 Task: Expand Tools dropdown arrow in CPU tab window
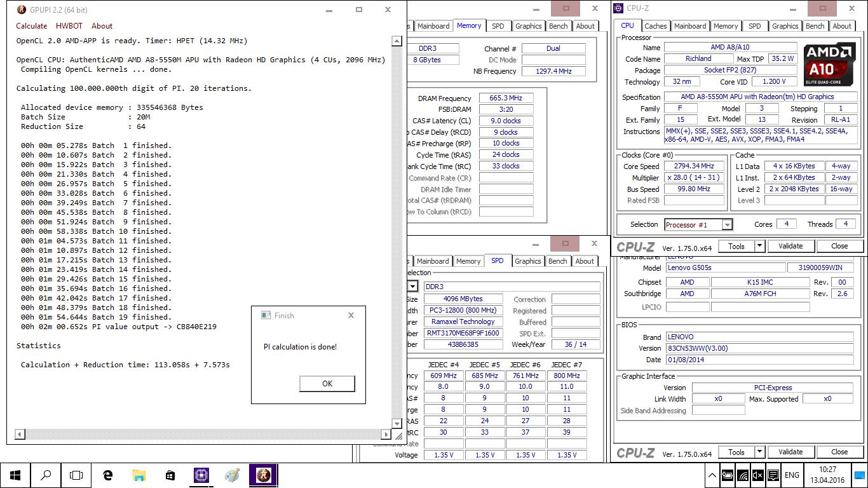point(759,246)
